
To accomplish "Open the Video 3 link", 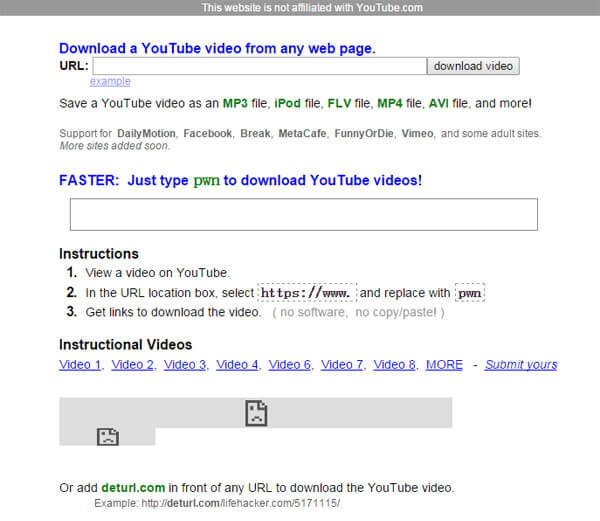I will point(185,365).
